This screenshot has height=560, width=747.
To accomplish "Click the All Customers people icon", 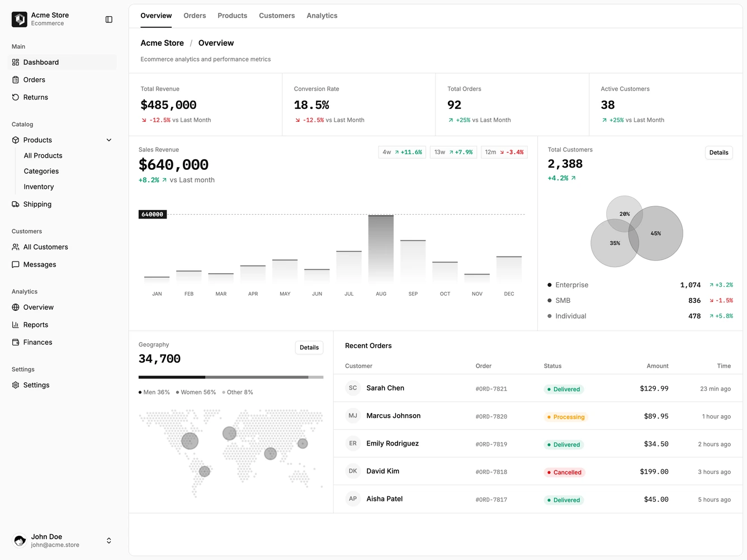I will click(x=16, y=247).
